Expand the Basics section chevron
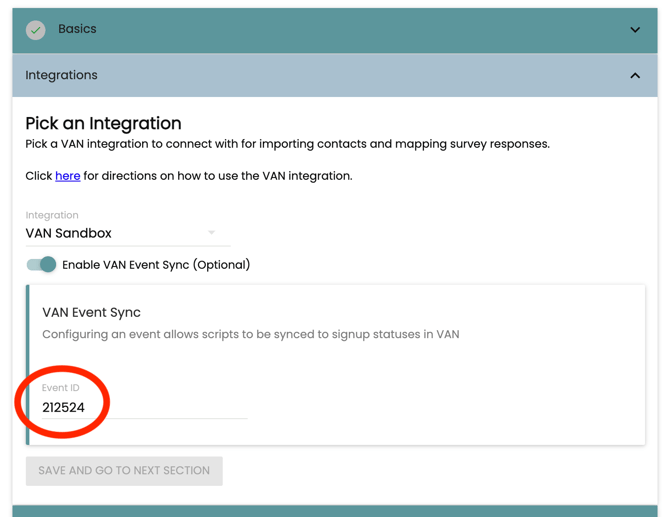Screen dimensions: 670x517 click(635, 30)
